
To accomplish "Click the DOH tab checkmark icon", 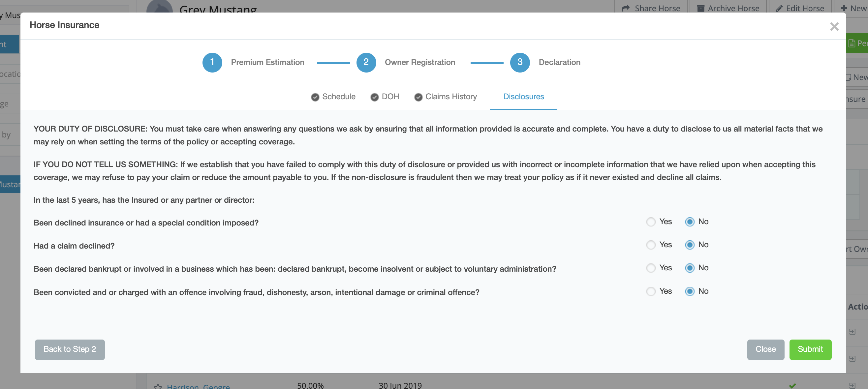I will [x=374, y=97].
